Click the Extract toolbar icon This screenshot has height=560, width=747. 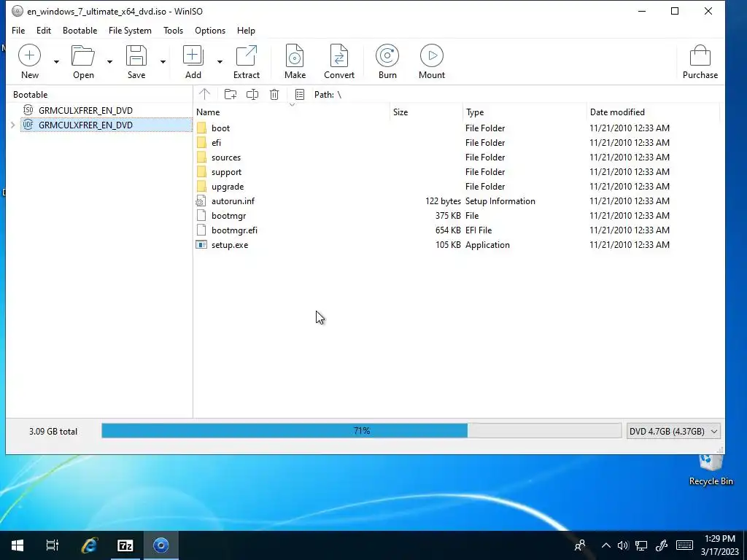point(247,55)
